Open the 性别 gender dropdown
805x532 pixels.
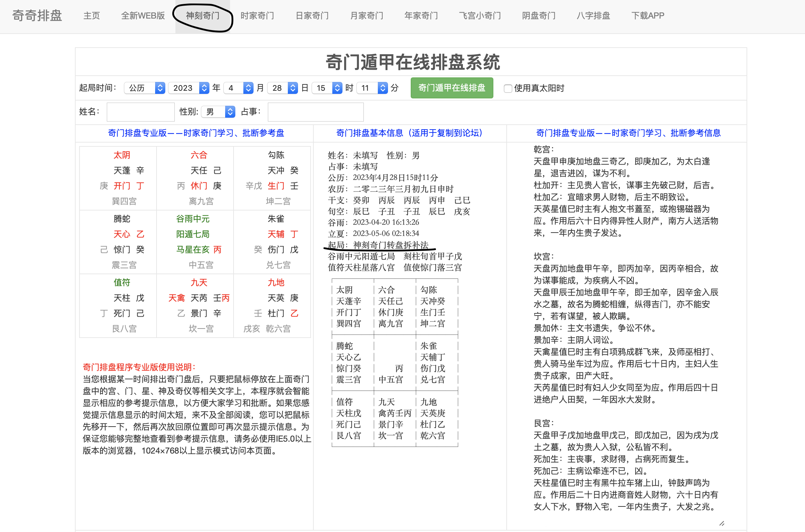click(x=218, y=112)
